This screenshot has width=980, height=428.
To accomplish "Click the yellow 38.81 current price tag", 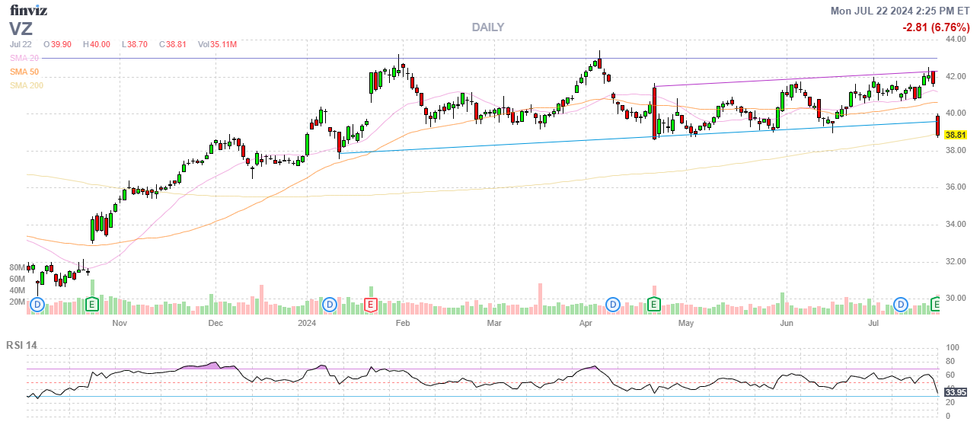I will click(x=956, y=135).
